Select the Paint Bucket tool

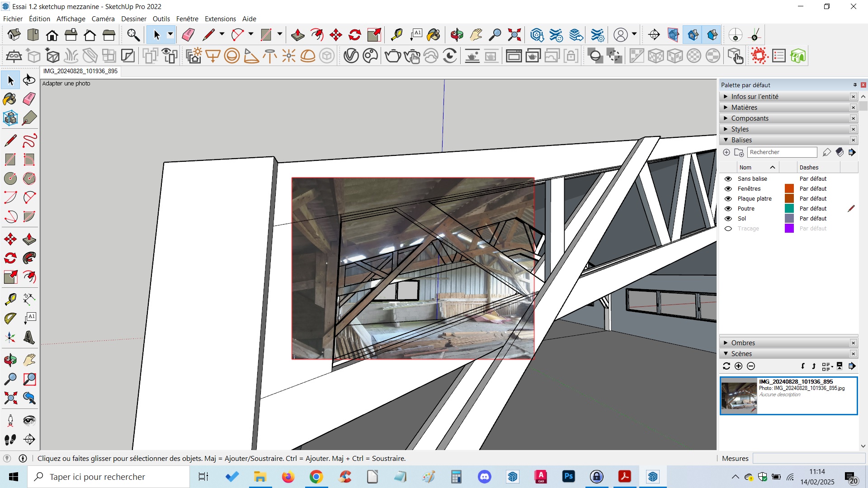[x=10, y=99]
